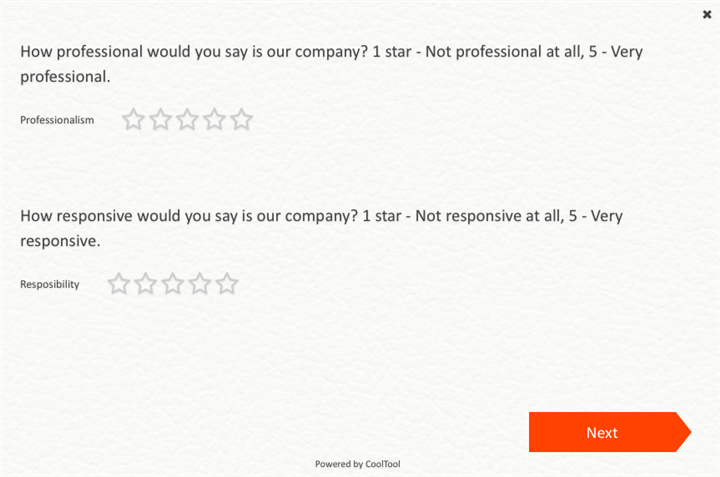Rate Resposibility three stars
This screenshot has width=720, height=477.
click(173, 284)
